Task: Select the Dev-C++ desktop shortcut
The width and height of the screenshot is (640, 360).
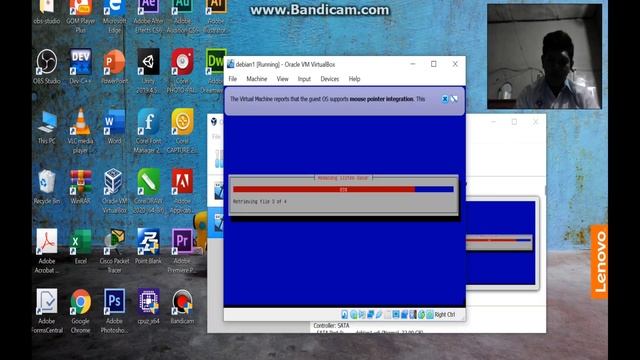Action: pos(80,67)
